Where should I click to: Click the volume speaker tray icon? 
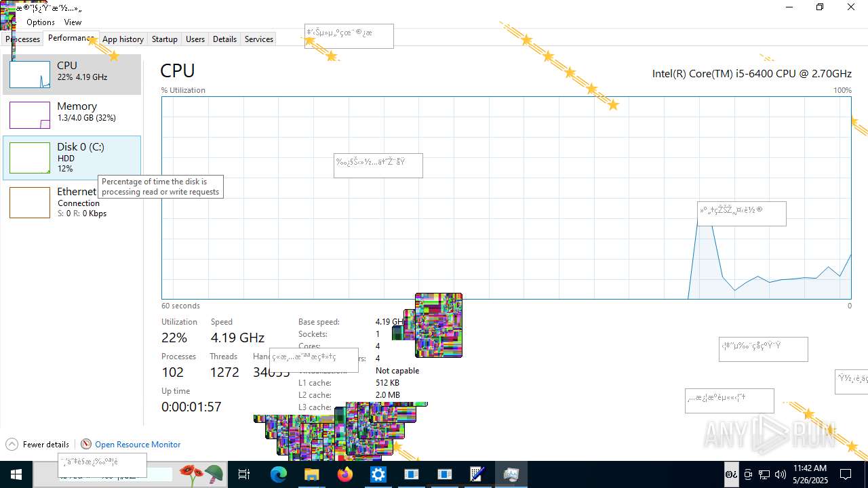coord(781,474)
